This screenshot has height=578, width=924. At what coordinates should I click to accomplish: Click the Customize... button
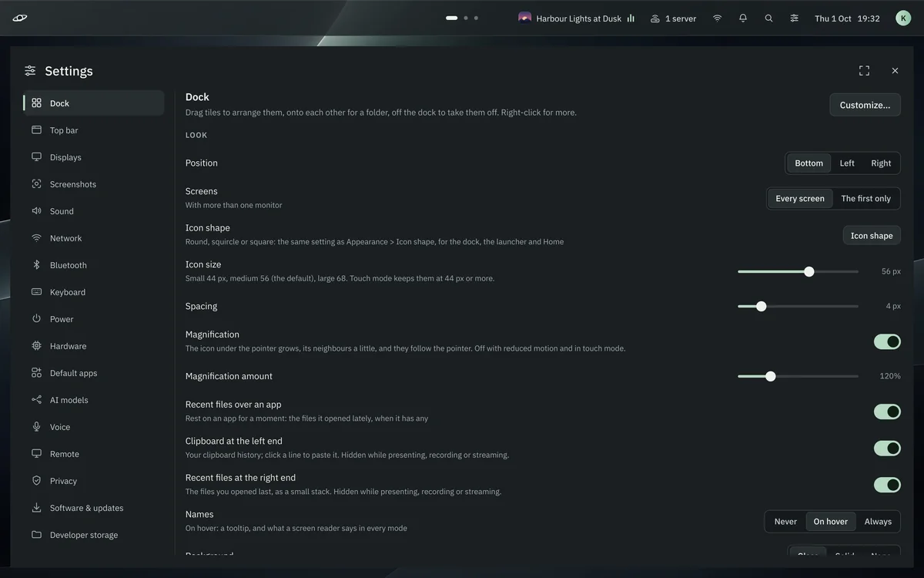[x=865, y=105]
